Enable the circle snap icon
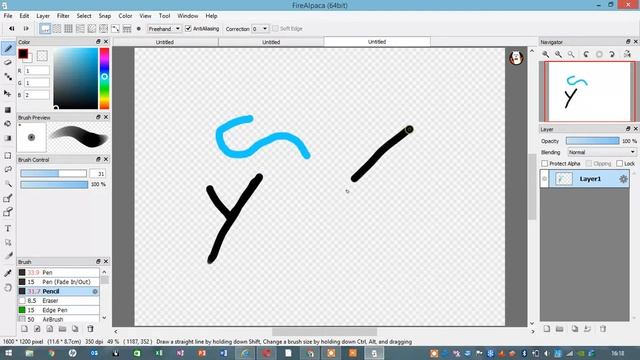Image resolution: width=640 pixels, height=360 pixels. click(x=104, y=29)
